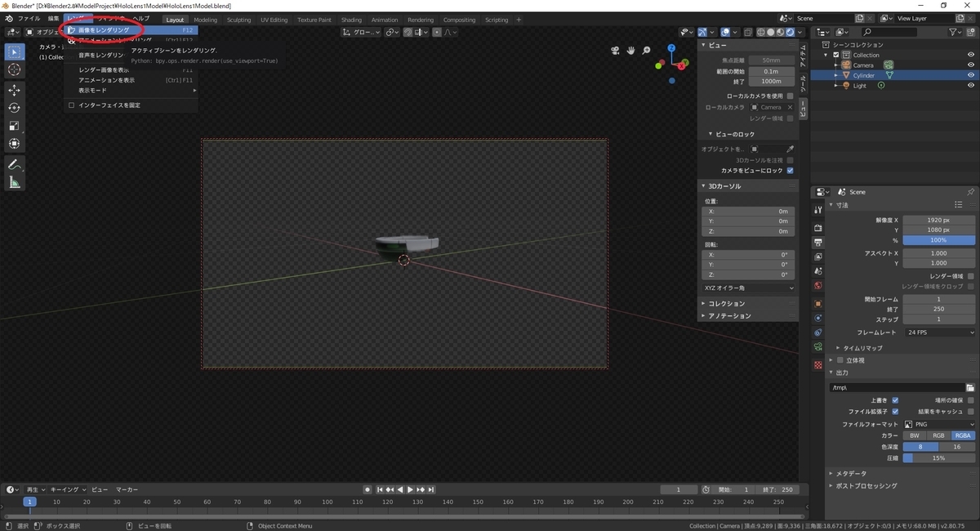This screenshot has height=531, width=980.
Task: Toggle X-ray mode icon in viewport header
Action: pyautogui.click(x=746, y=32)
